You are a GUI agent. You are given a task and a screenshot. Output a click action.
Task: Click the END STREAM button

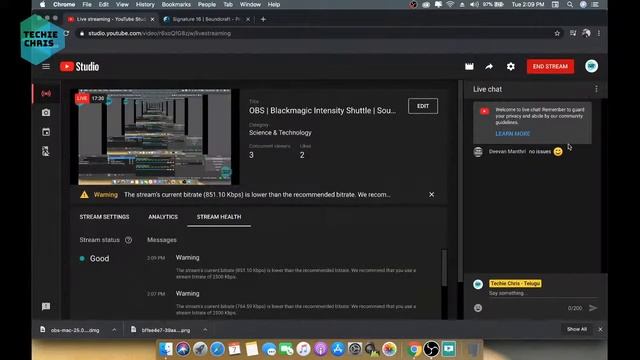click(x=550, y=67)
